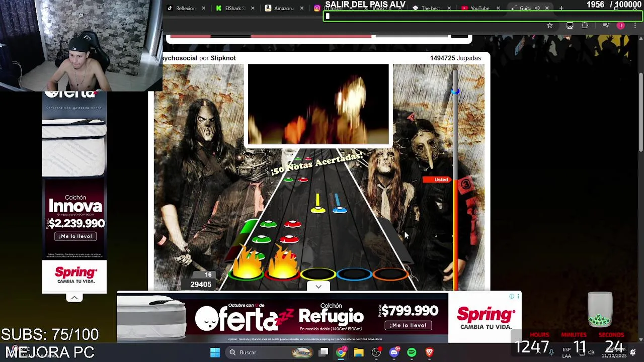Mute audio on the Guitar tab speaker icon
The height and width of the screenshot is (362, 644).
(537, 8)
